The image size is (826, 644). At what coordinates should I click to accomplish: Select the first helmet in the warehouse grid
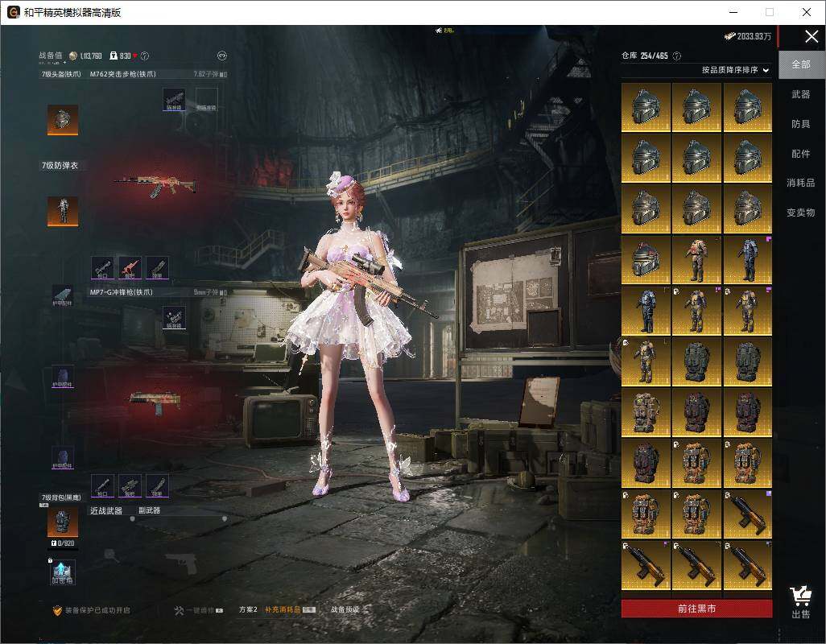[646, 107]
